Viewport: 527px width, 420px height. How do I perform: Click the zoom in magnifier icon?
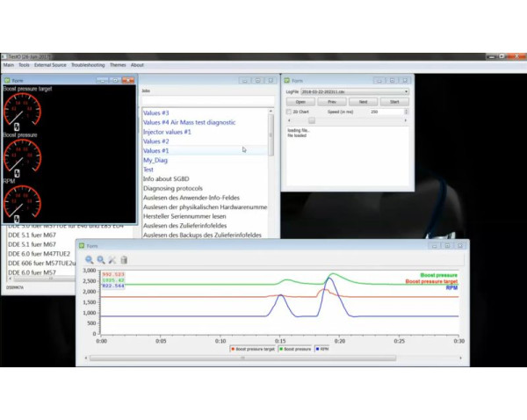click(90, 260)
